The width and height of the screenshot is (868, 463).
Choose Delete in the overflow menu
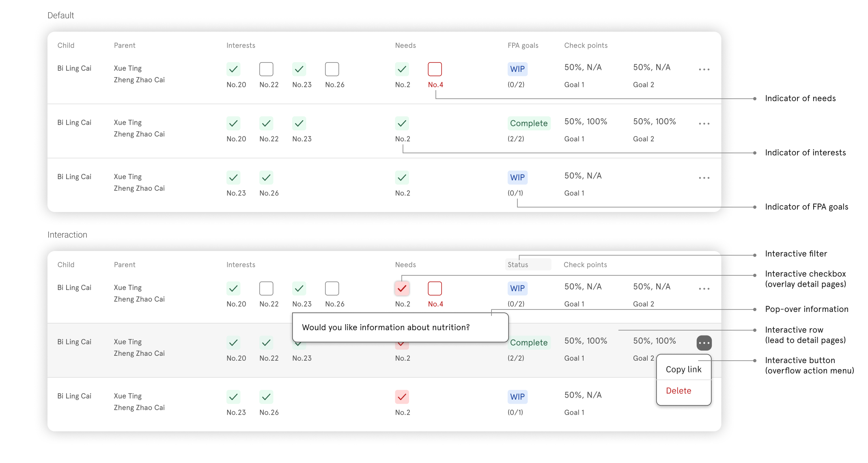(678, 391)
